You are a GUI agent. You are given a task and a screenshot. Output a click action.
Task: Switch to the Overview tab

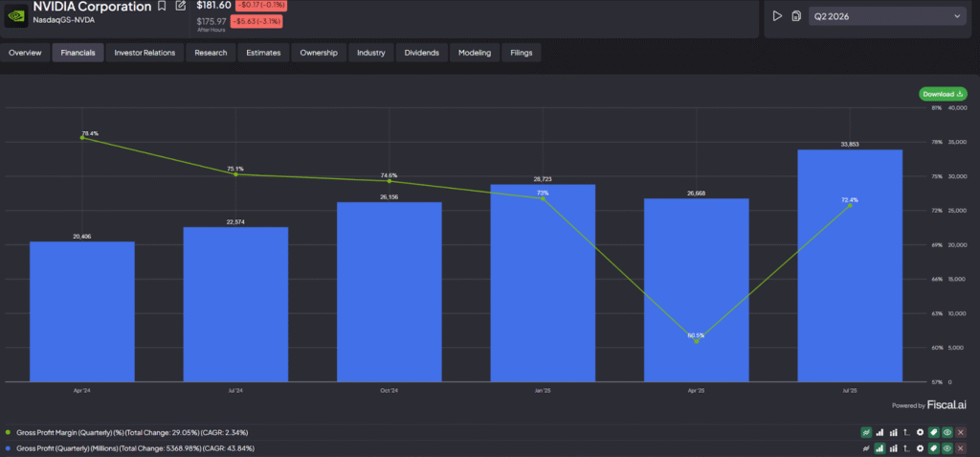[x=25, y=54]
